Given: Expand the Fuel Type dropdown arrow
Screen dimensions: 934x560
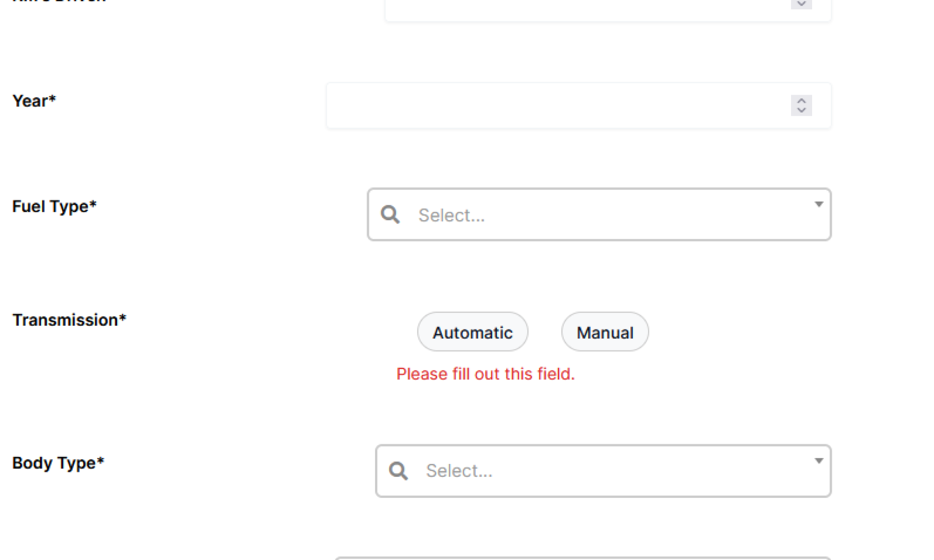Looking at the screenshot, I should [x=819, y=204].
